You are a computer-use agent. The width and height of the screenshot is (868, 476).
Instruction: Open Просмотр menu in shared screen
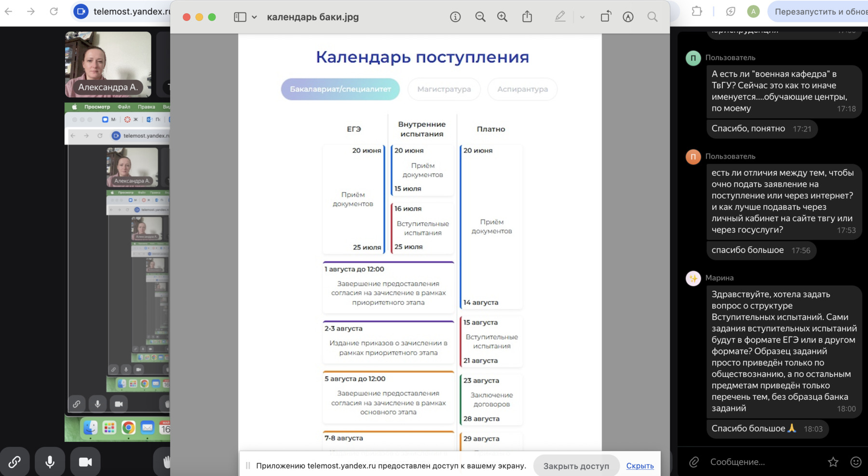97,107
